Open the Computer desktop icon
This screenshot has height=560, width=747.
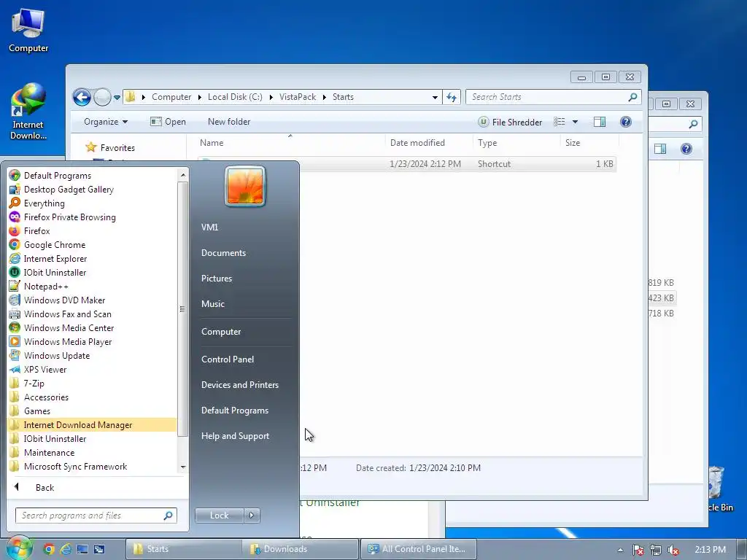pos(28,31)
